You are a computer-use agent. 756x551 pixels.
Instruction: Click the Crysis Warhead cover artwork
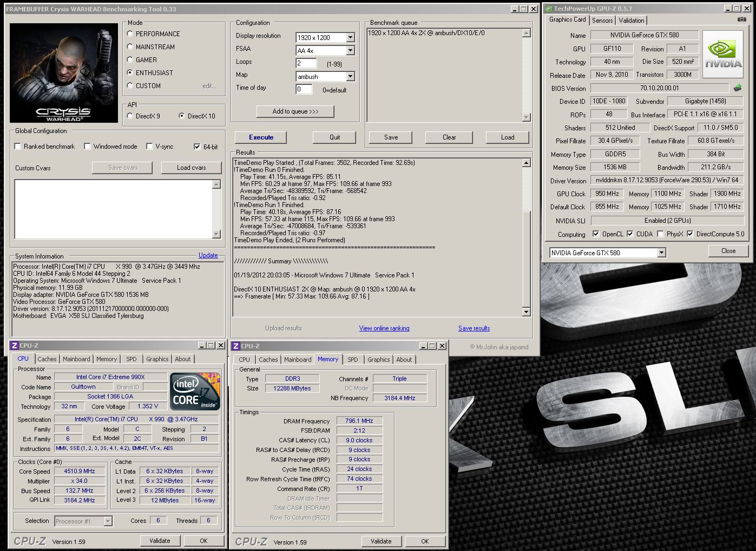pos(64,72)
